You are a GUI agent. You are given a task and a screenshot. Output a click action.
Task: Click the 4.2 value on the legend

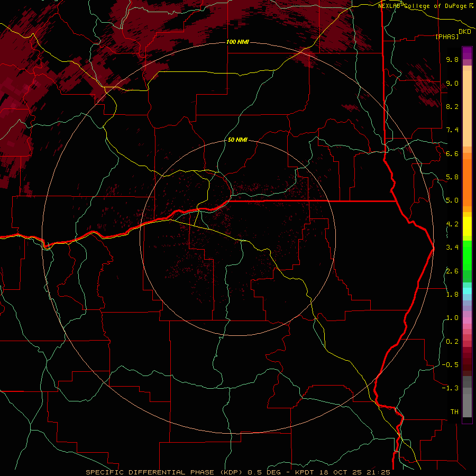452,224
